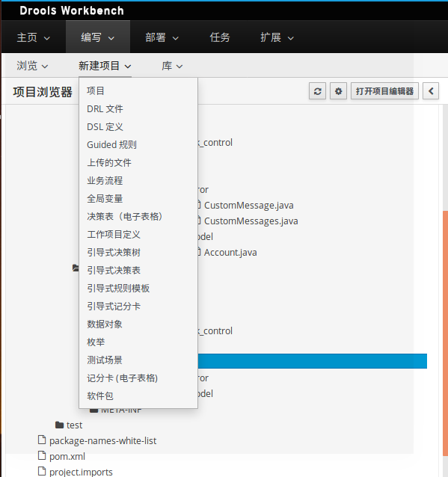The width and height of the screenshot is (448, 477).
Task: Open project.imports file name
Action: tap(81, 472)
